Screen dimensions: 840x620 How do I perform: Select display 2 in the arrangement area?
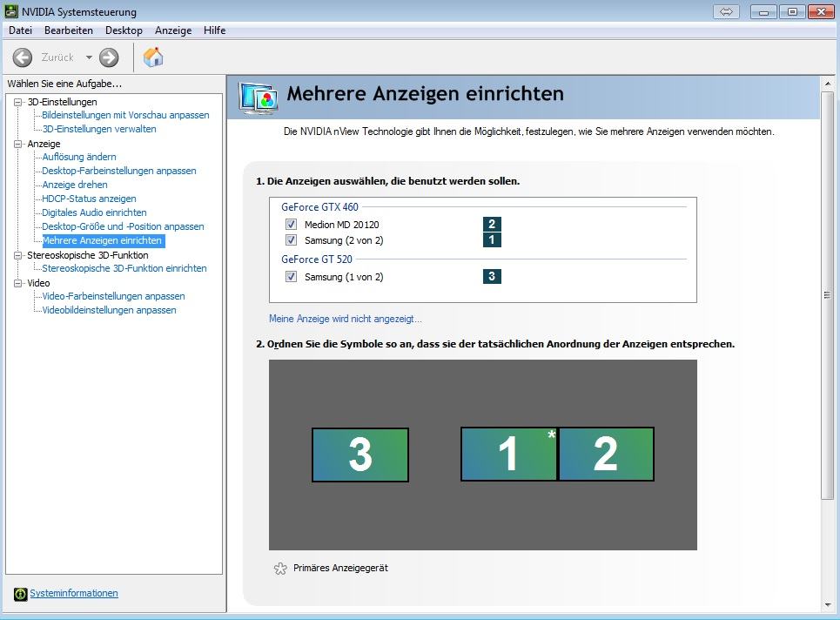606,454
